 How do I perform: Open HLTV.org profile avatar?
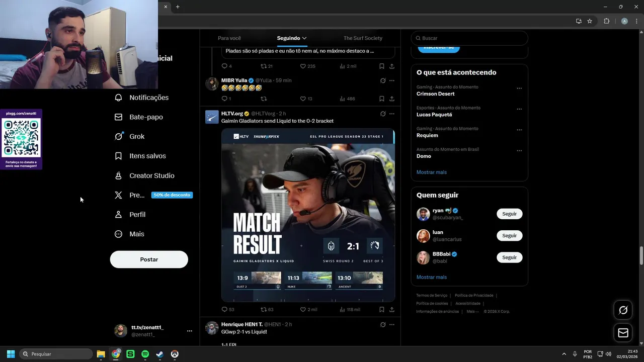(x=212, y=117)
